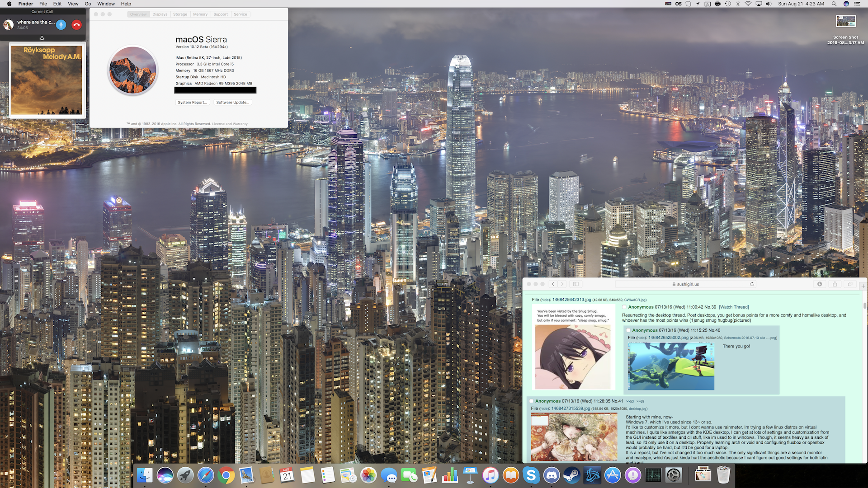Reload the sushigirl.us page
This screenshot has height=488, width=868.
pyautogui.click(x=752, y=284)
